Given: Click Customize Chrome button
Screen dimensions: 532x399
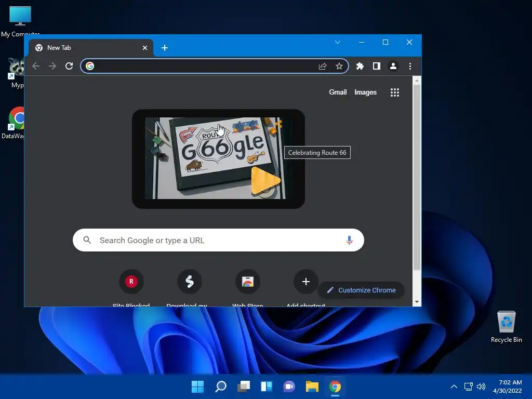Looking at the screenshot, I should 362,290.
